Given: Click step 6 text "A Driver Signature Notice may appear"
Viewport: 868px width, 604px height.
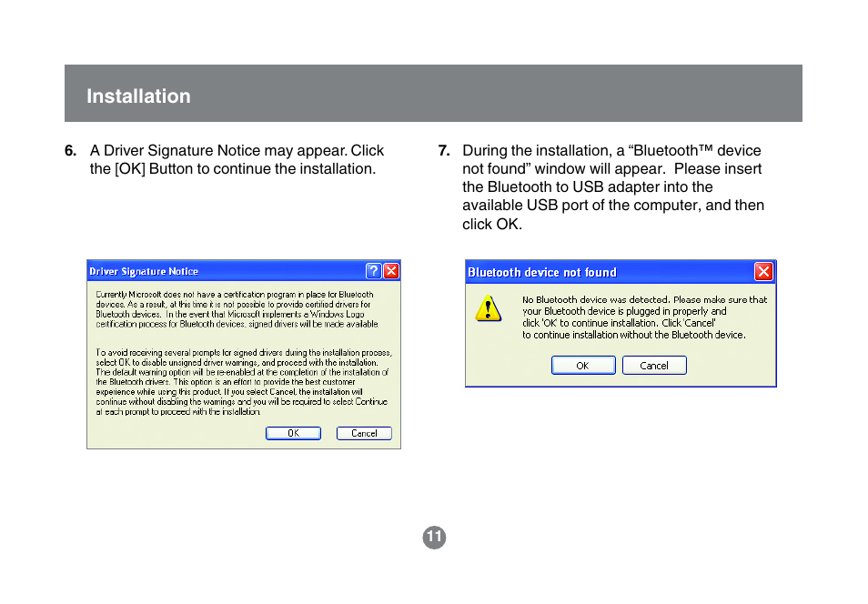Looking at the screenshot, I should [218, 151].
